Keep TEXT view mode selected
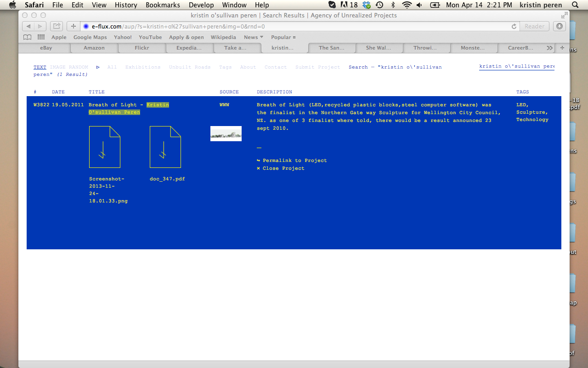 coord(40,67)
